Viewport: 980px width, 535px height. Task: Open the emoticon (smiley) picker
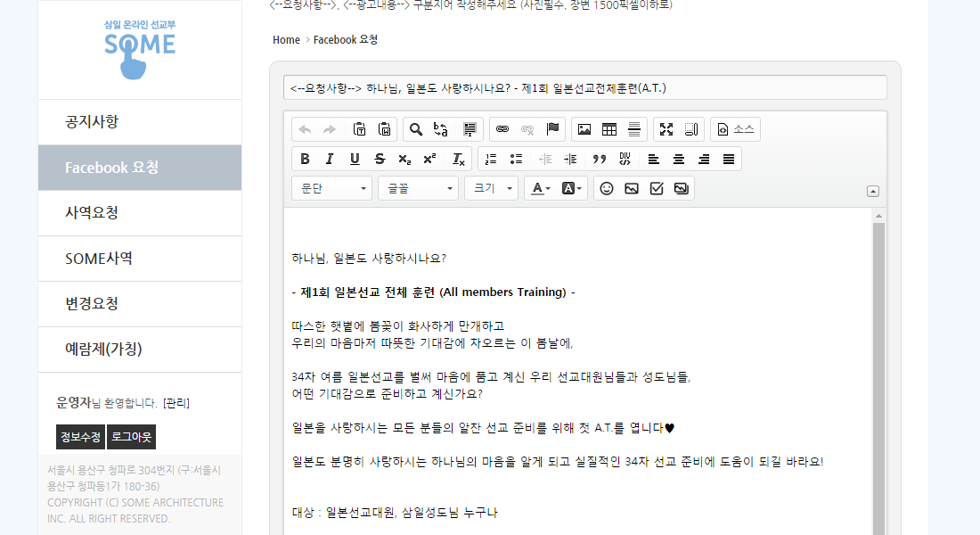click(x=607, y=188)
